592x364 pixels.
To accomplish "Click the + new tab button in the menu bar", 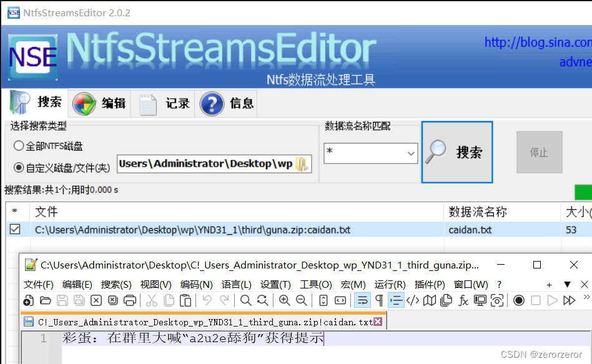I will click(549, 285).
